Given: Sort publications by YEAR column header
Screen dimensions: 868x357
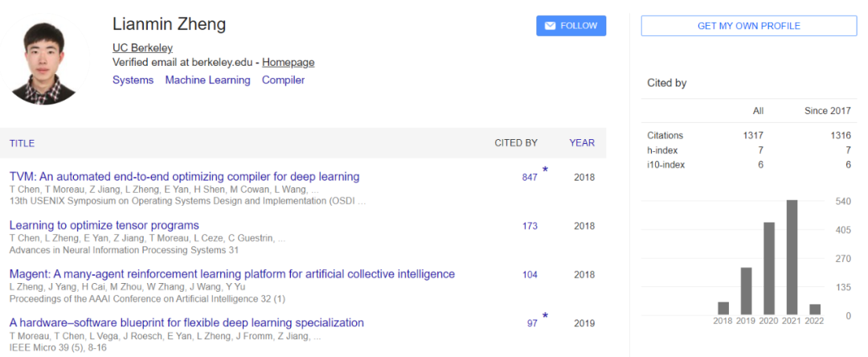Looking at the screenshot, I should pyautogui.click(x=582, y=143).
